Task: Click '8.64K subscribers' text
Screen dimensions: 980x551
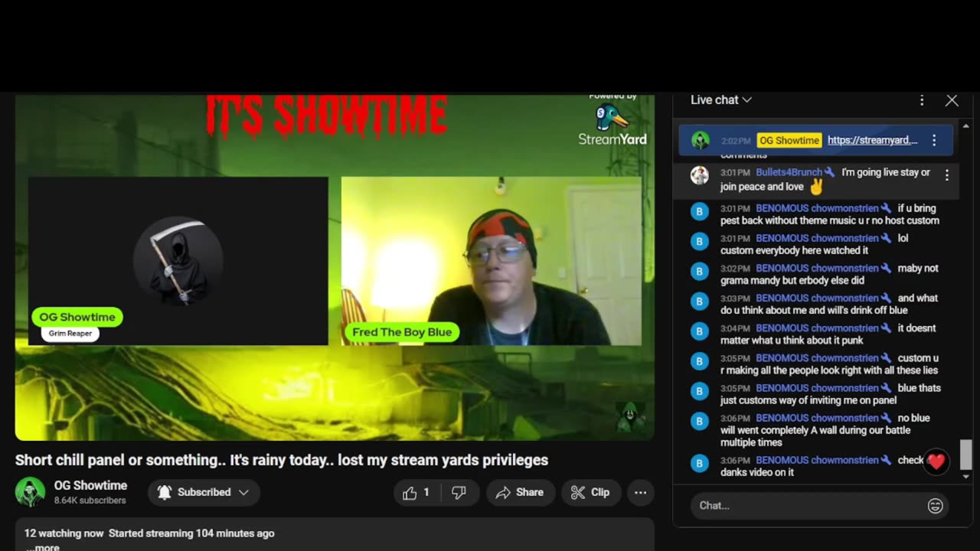Action: pyautogui.click(x=90, y=500)
